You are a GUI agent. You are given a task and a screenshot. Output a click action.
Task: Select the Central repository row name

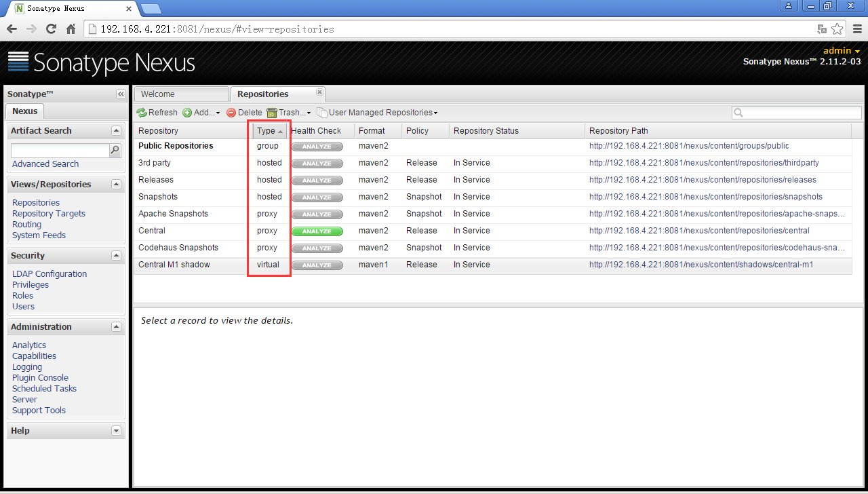[x=152, y=231]
